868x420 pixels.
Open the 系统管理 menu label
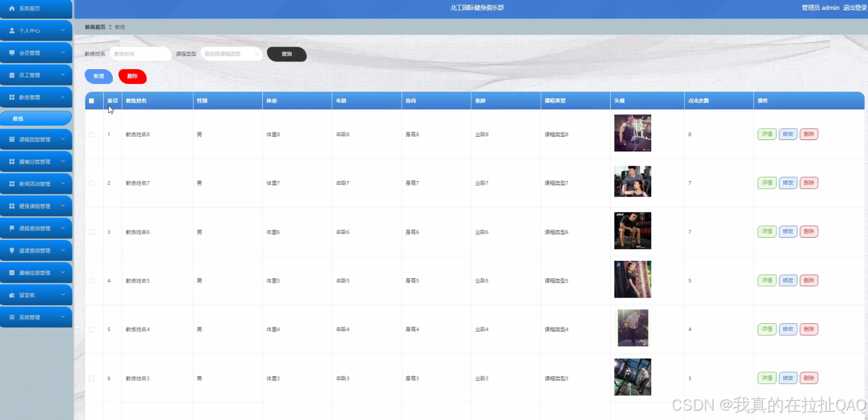pyautogui.click(x=30, y=317)
